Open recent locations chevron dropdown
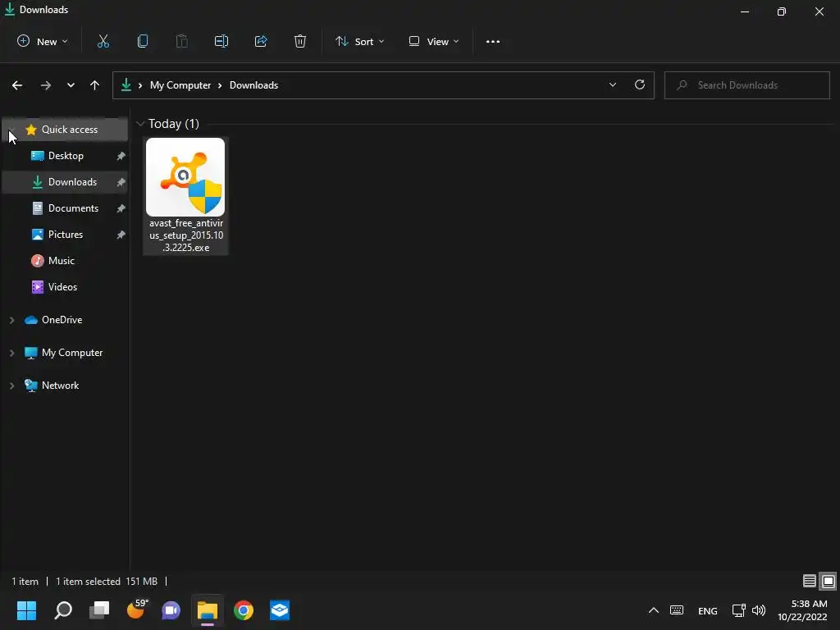 tap(71, 85)
